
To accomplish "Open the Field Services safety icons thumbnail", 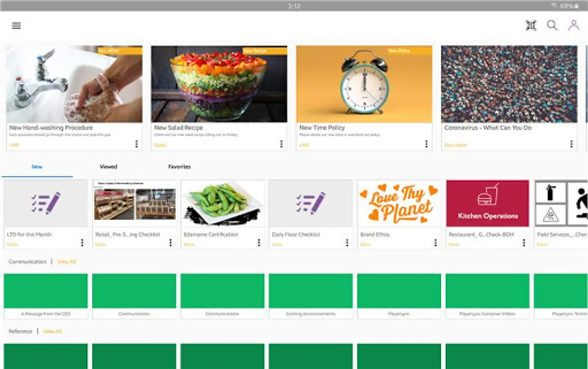I will click(561, 203).
